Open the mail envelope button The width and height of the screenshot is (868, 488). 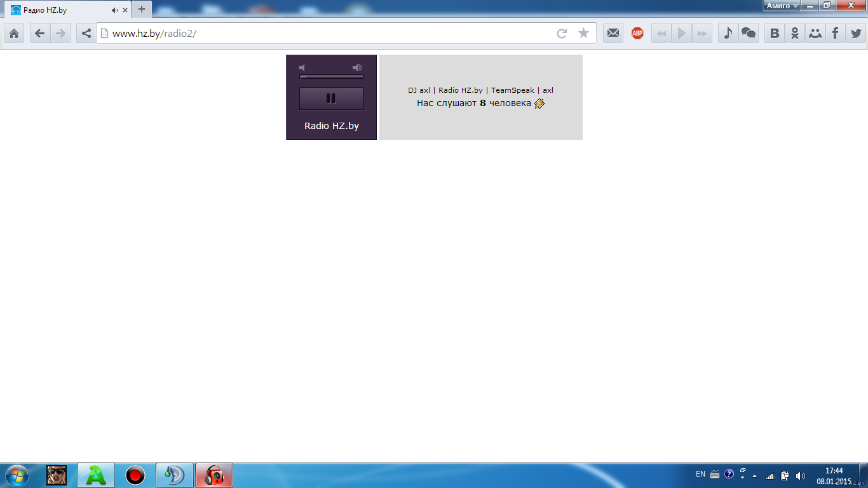tap(613, 33)
